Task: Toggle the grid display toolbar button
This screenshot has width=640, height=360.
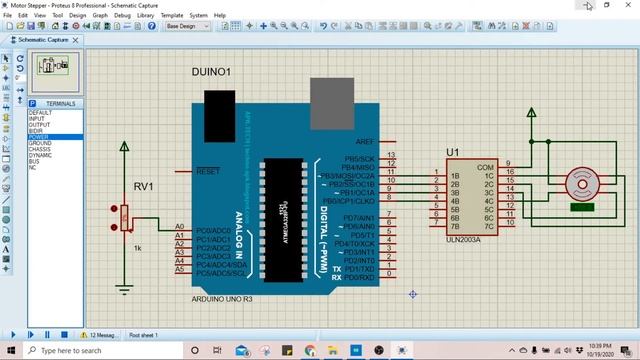Action: (236, 26)
